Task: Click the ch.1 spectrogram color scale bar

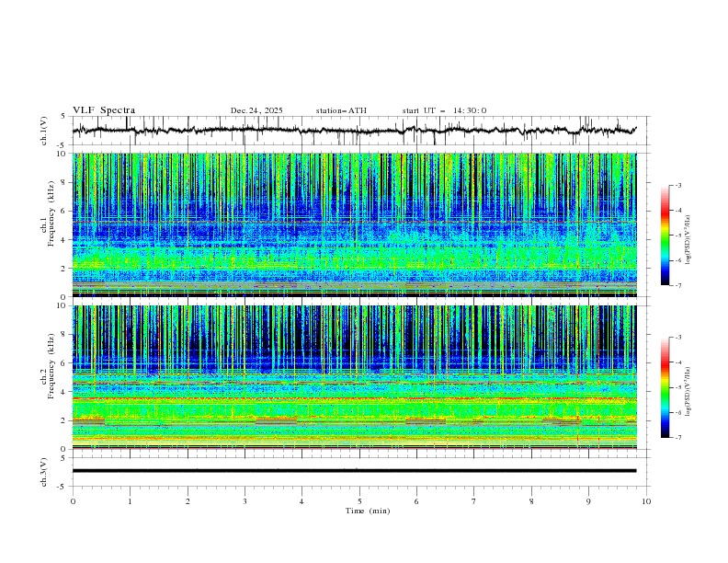Action: 665,236
